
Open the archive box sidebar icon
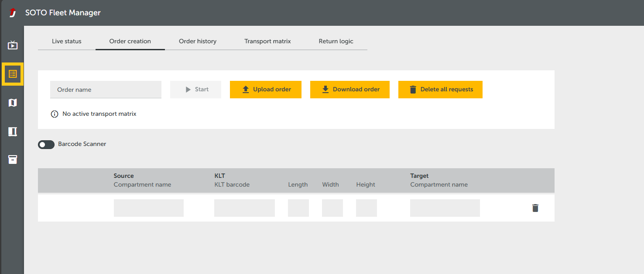coord(13,160)
